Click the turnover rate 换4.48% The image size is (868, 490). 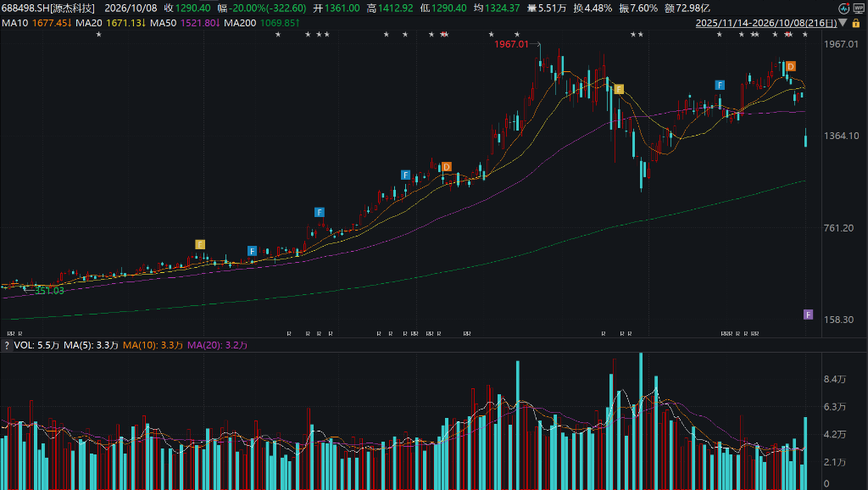click(593, 8)
